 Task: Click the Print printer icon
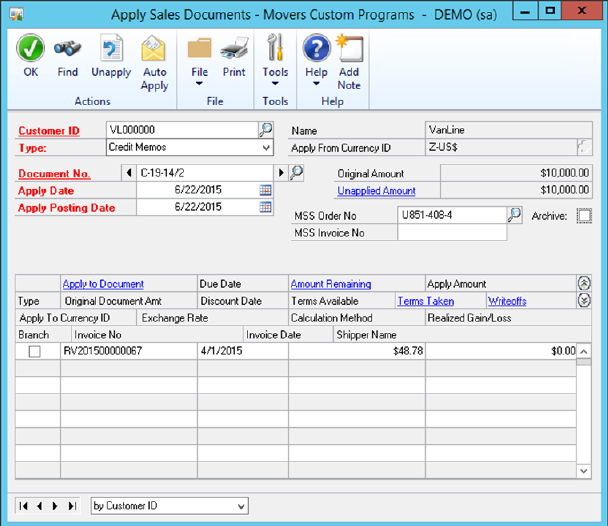[234, 49]
